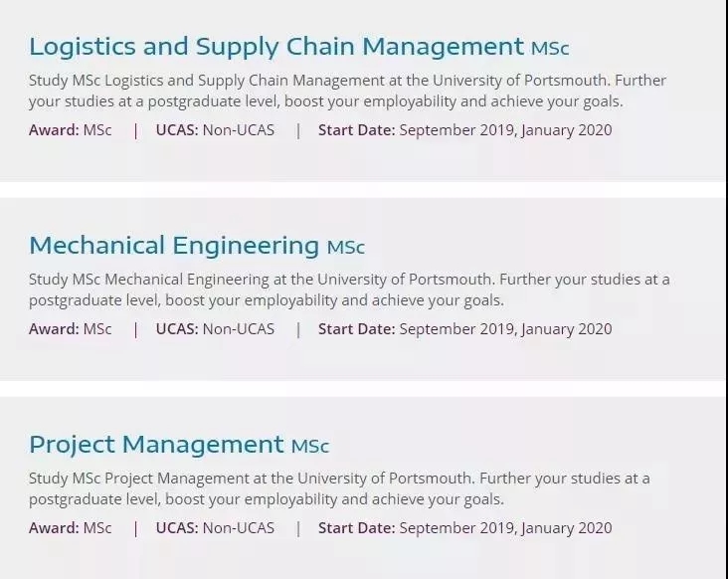
Task: Open the Project Management MSc course
Action: pos(156,444)
